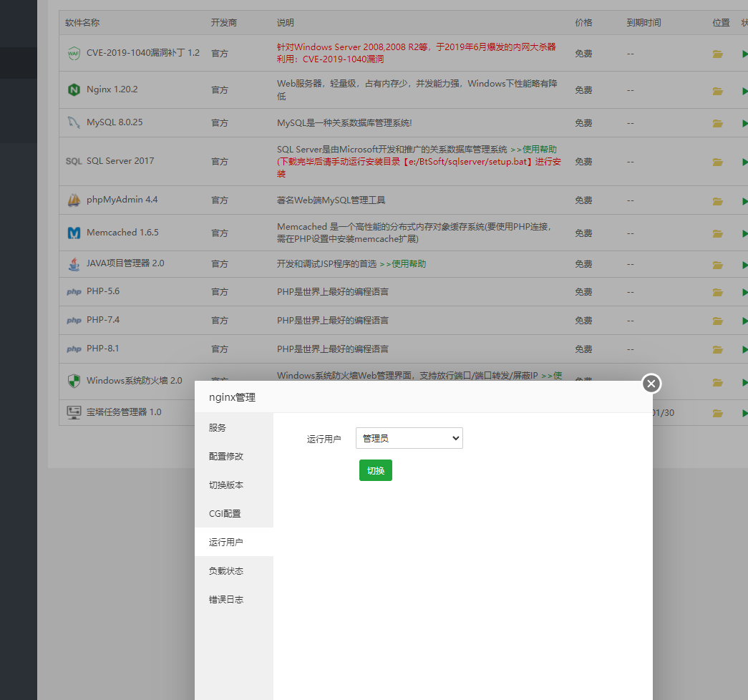Open folder location for PHP-7.4
748x700 pixels.
[717, 321]
